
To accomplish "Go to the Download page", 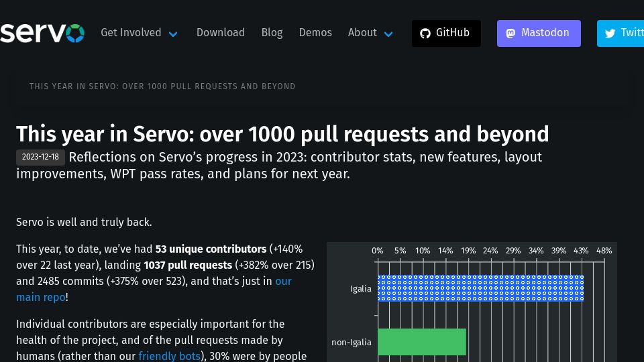I will point(220,32).
